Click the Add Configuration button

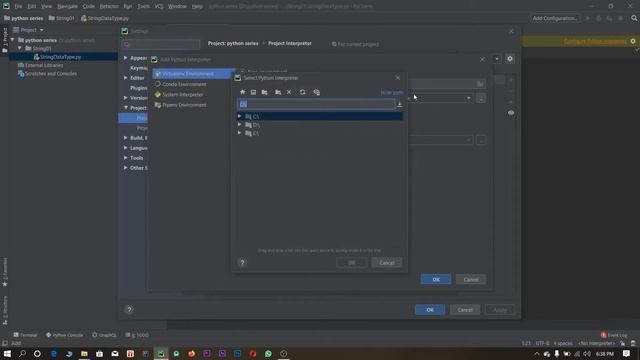(x=555, y=18)
